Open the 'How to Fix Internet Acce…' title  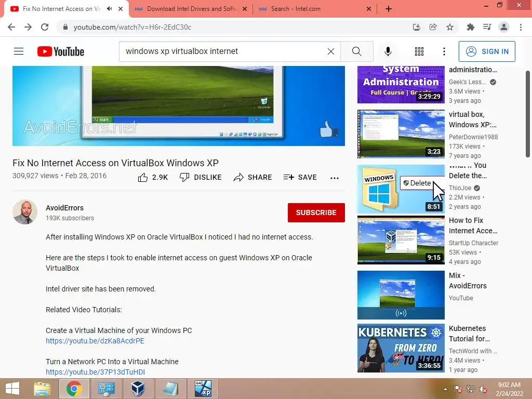click(x=473, y=225)
